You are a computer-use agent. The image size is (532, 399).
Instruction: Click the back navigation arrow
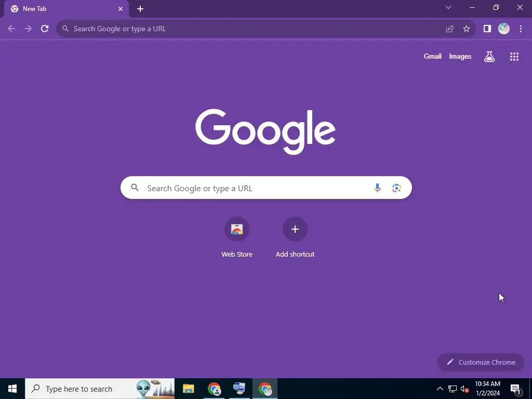tap(11, 29)
